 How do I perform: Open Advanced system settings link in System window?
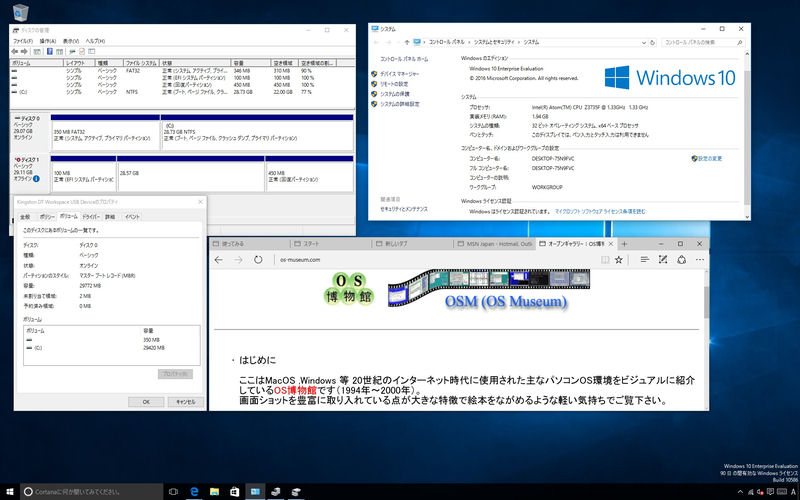[399, 104]
